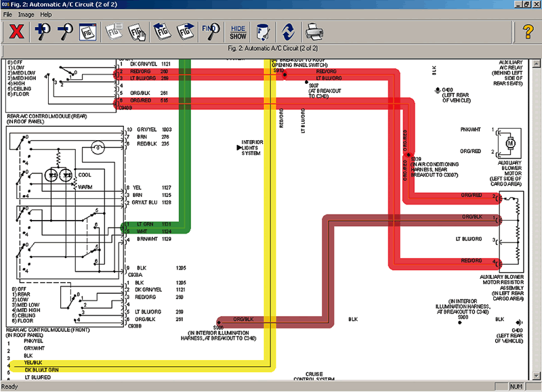This screenshot has height=392, width=542.
Task: Toggle the Hide/Show button
Action: pos(238,32)
